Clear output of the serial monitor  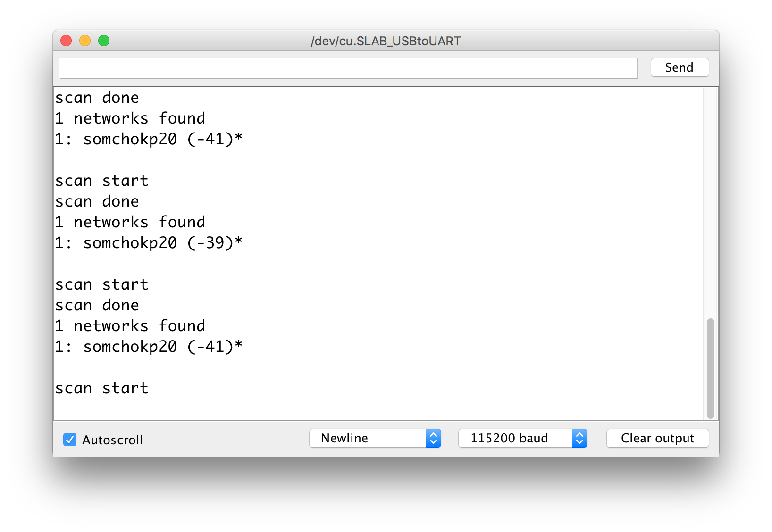(x=657, y=438)
